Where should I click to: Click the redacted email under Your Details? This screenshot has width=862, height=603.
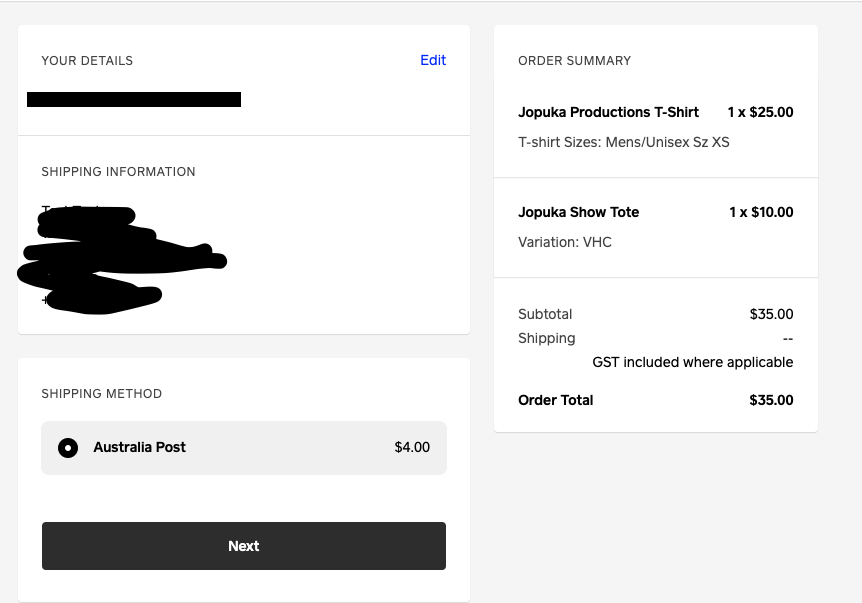(134, 99)
